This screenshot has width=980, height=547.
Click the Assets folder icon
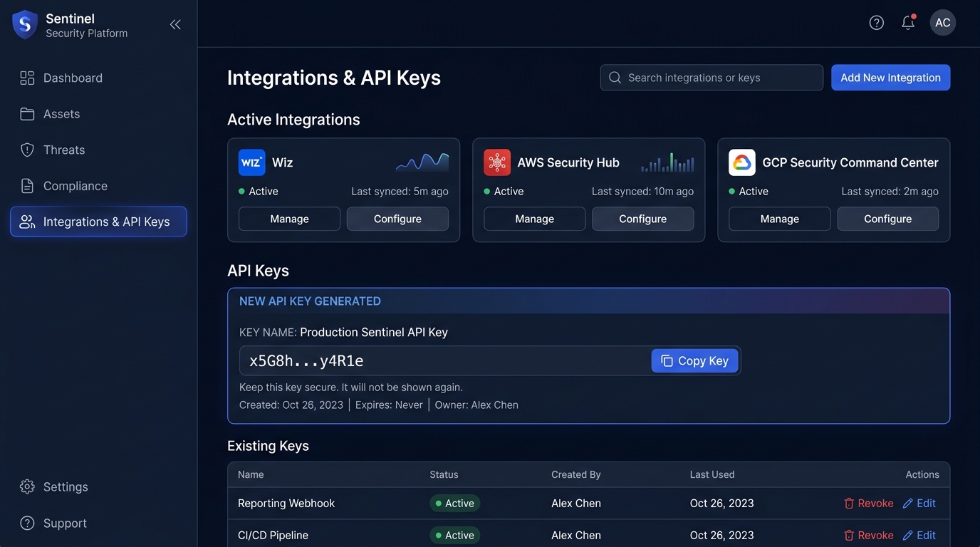[27, 114]
